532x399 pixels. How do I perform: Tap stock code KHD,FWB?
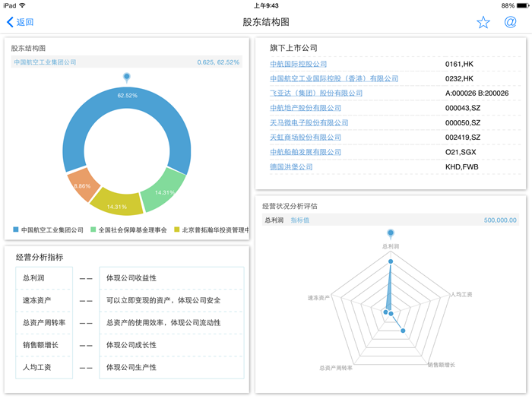(x=462, y=167)
